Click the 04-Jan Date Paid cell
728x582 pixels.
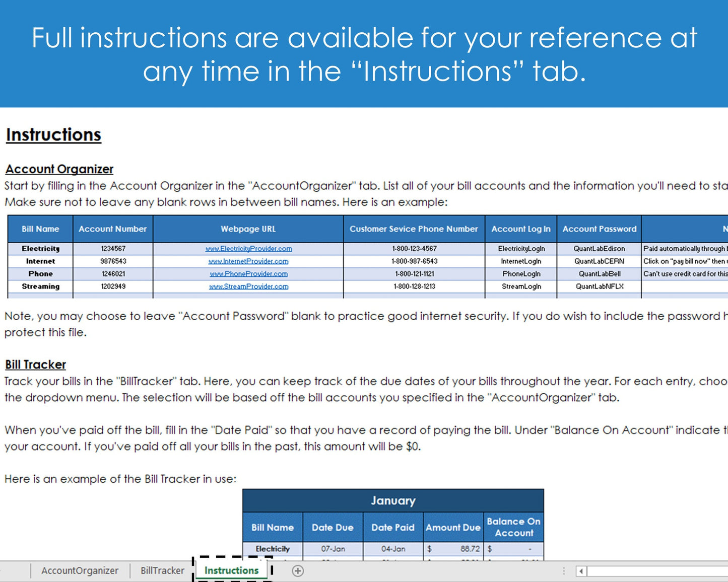392,549
